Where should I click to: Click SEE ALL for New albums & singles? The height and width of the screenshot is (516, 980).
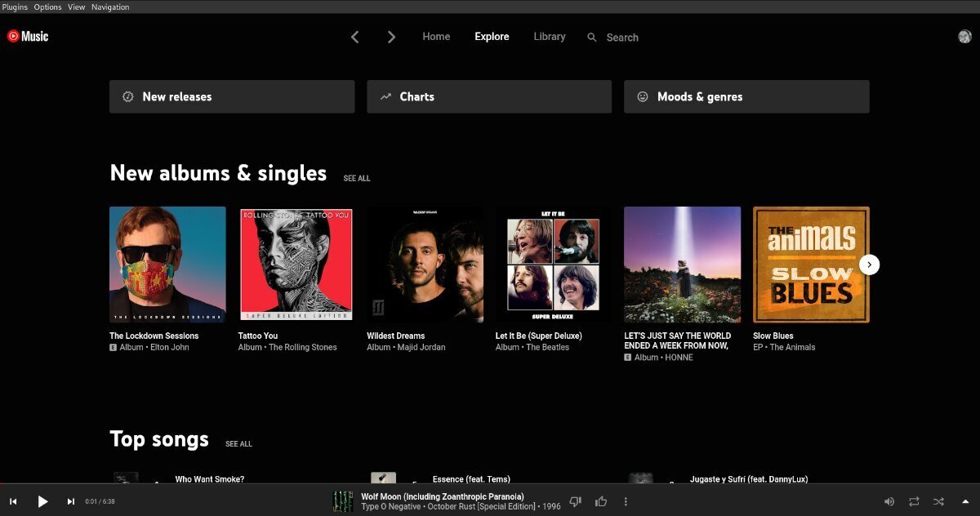point(357,177)
